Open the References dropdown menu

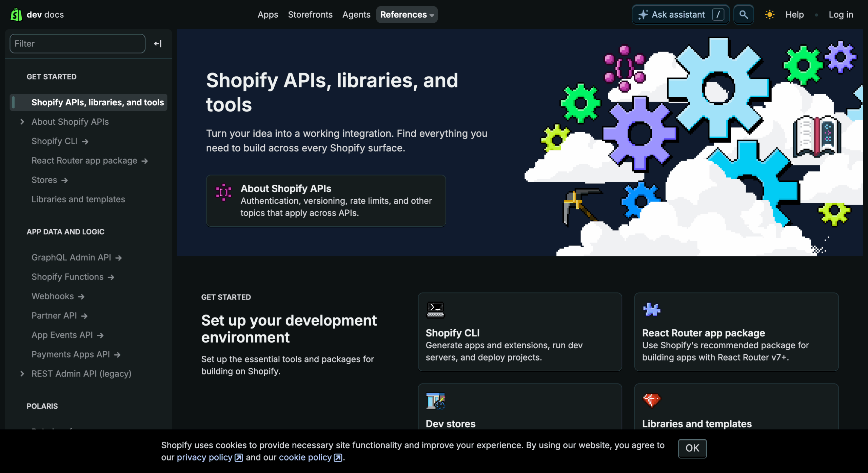[407, 15]
